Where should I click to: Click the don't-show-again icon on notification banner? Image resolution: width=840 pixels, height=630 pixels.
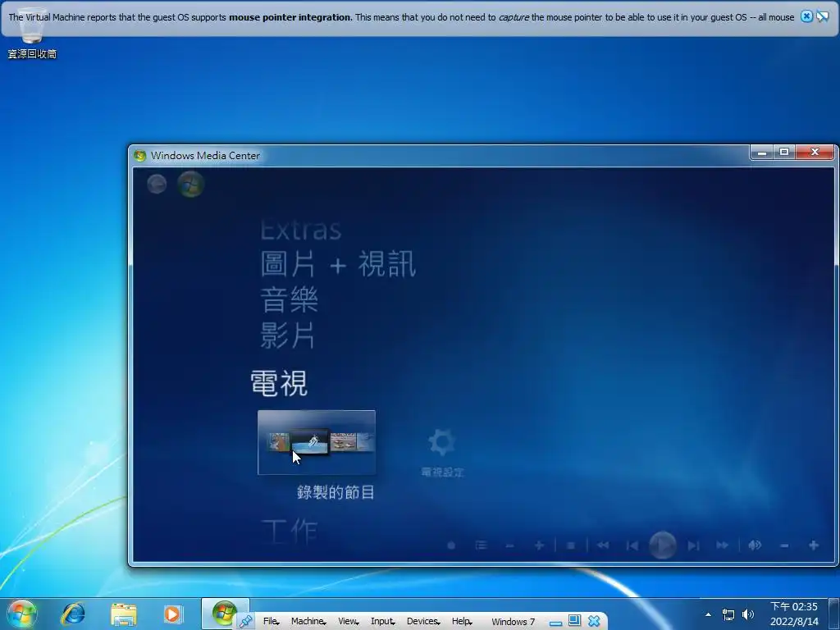[822, 16]
